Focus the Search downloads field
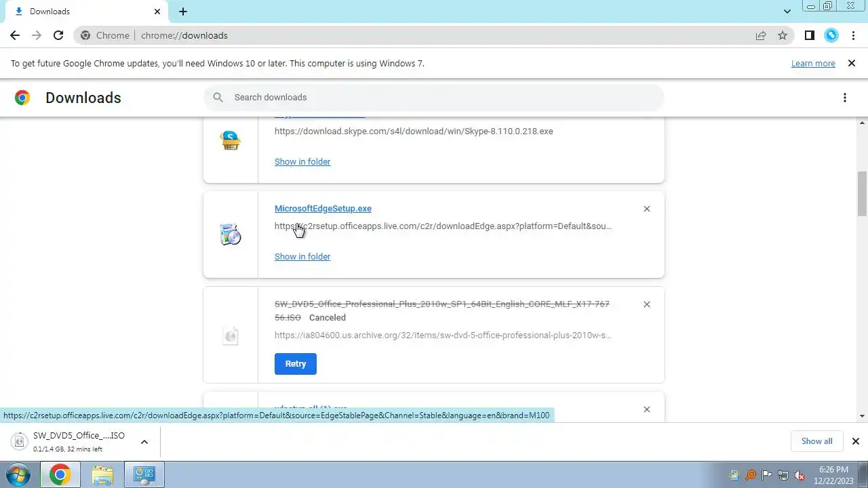 tap(434, 98)
